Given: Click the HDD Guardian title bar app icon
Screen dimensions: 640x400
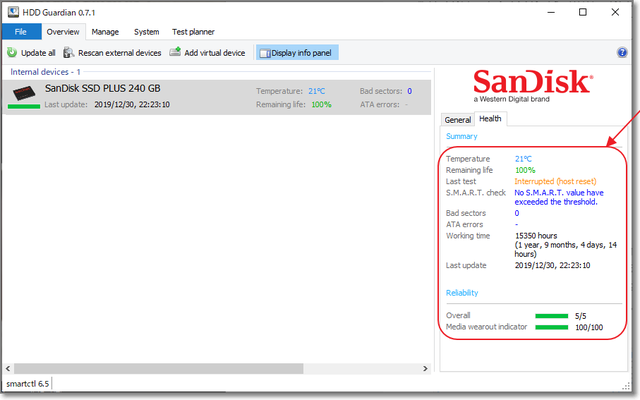Looking at the screenshot, I should tap(12, 12).
